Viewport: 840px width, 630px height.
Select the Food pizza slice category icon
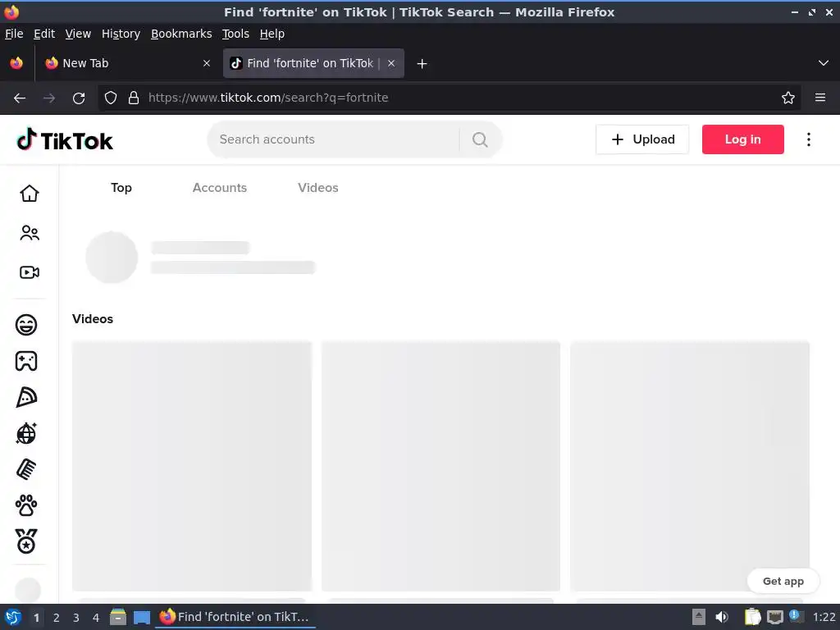26,397
